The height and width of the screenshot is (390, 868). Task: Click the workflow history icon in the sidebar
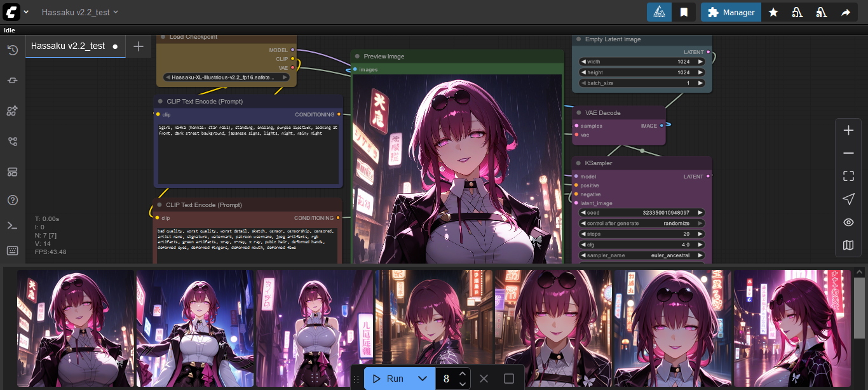click(x=12, y=50)
